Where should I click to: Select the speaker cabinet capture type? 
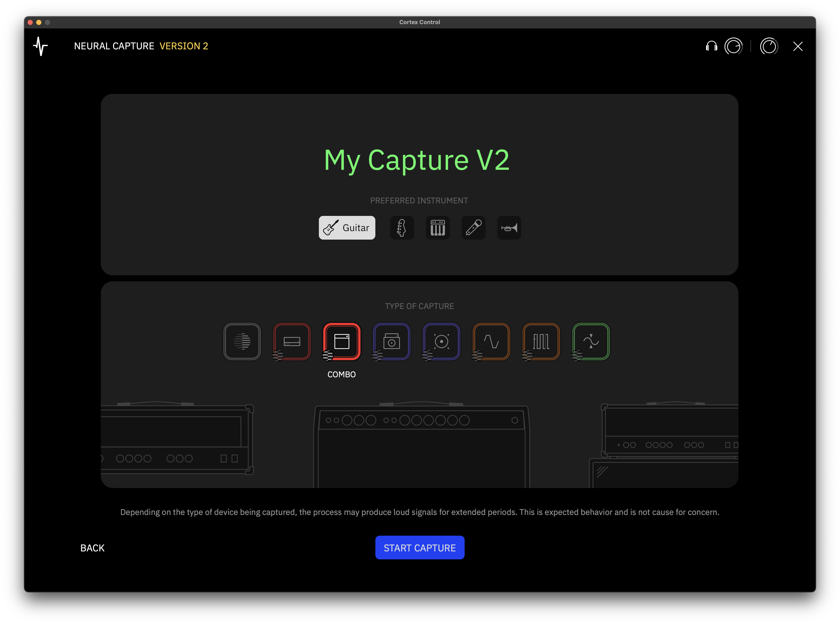441,342
